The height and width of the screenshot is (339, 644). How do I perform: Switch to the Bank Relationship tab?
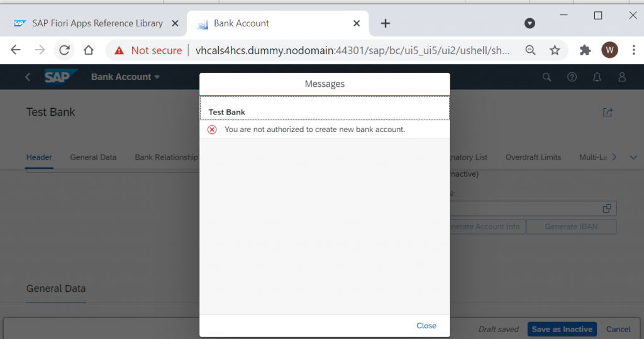tap(166, 157)
